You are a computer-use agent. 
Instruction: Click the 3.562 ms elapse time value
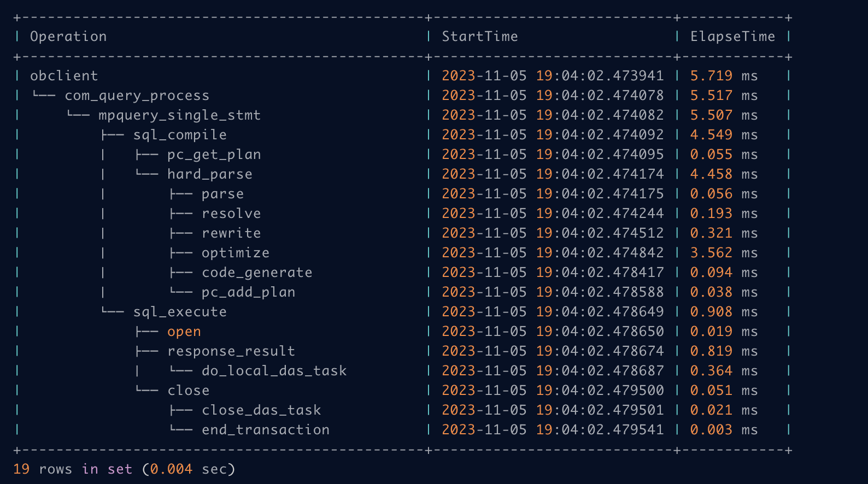723,253
